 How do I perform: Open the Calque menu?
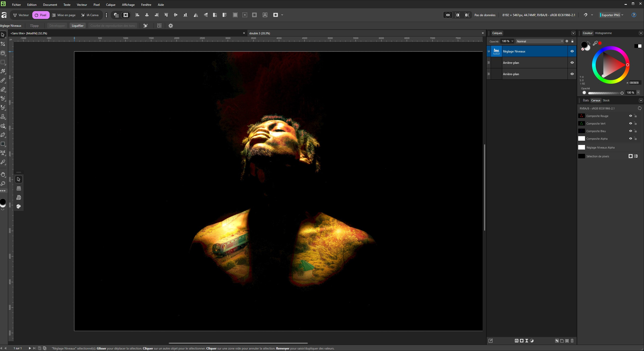pos(111,5)
